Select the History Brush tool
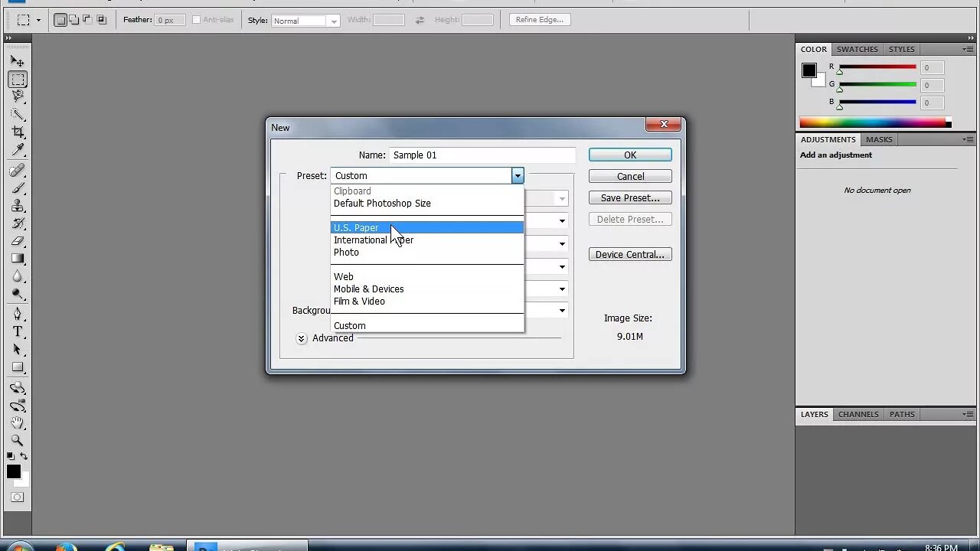980x551 pixels. 18,223
